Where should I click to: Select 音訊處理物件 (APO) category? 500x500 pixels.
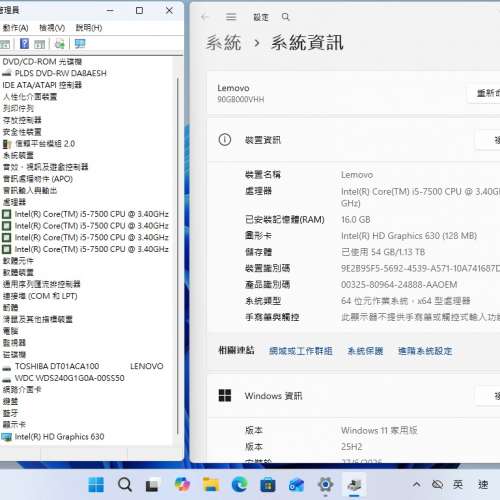click(38, 179)
